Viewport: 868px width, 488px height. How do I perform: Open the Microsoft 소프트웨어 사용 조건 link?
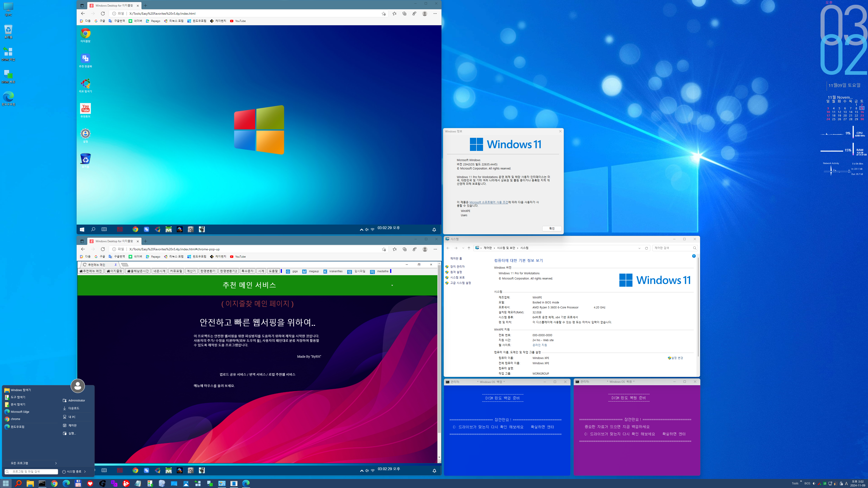click(x=488, y=202)
